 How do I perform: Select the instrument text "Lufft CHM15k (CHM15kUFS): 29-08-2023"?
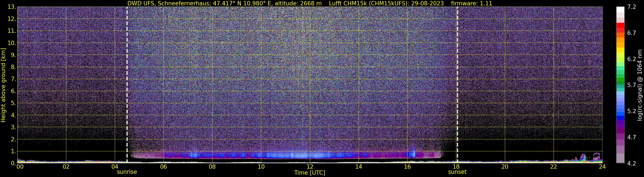coord(386,3)
